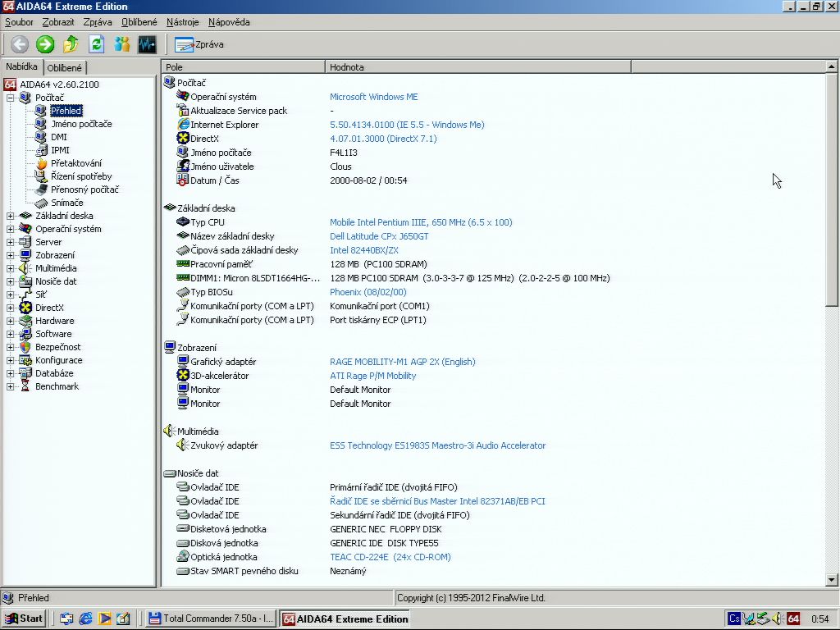Click the ESS Technology Maestro-3i link
The height and width of the screenshot is (630, 840).
pos(438,445)
